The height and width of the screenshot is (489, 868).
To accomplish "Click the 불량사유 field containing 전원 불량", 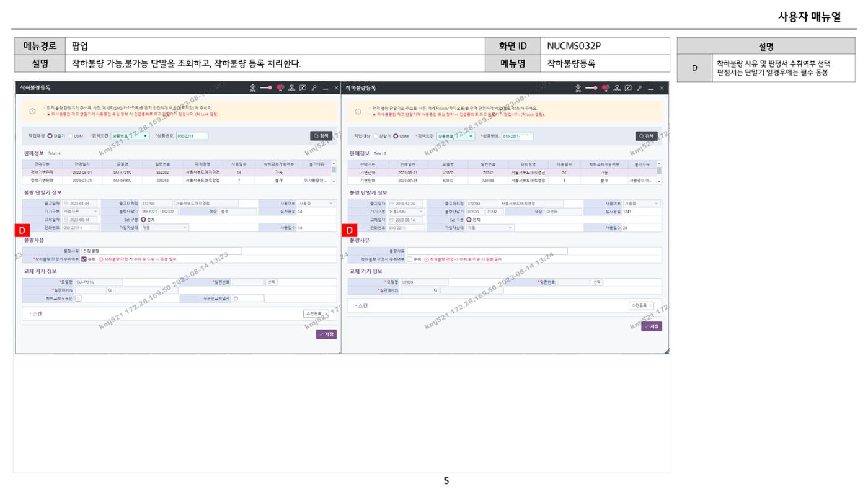I will pyautogui.click(x=161, y=251).
